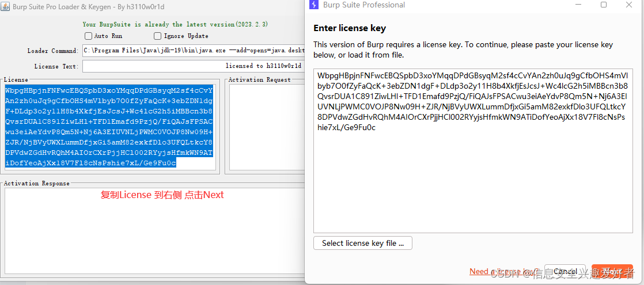Click the Ignore Update label text
The height and width of the screenshot is (285, 644).
186,36
